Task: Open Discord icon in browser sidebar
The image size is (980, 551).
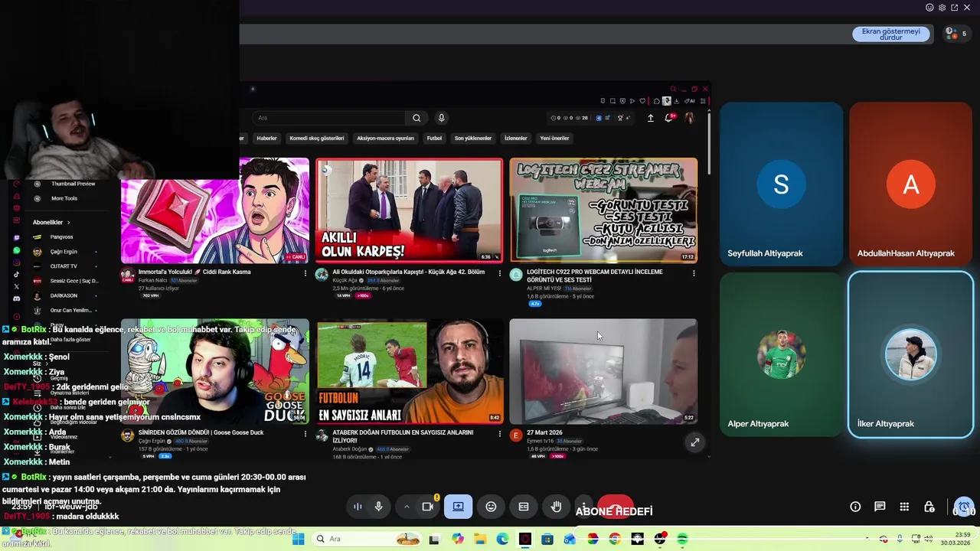Action: click(x=17, y=298)
